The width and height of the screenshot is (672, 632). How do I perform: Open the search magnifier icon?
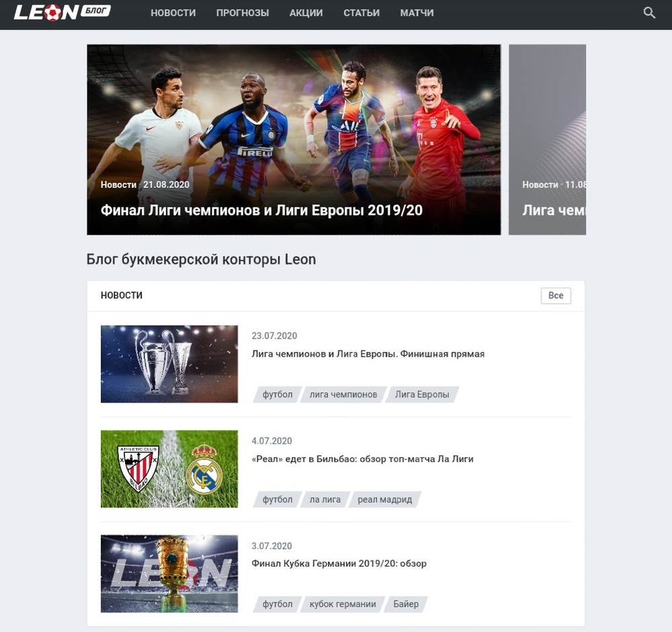tap(649, 13)
